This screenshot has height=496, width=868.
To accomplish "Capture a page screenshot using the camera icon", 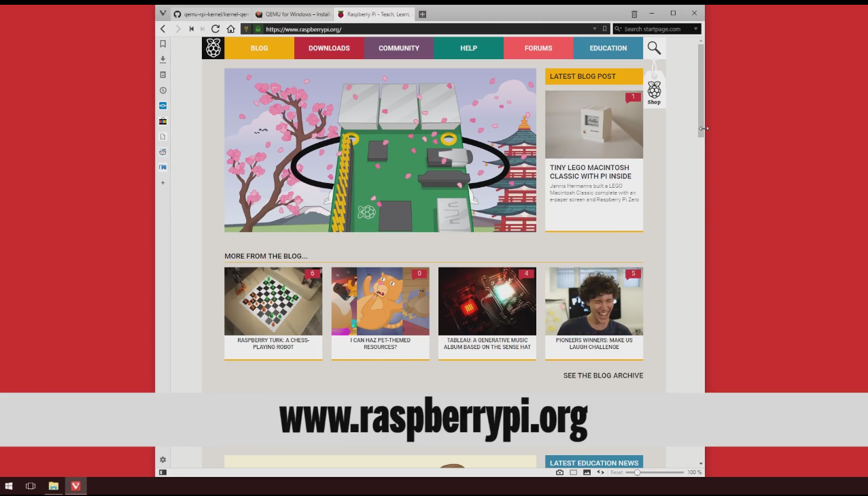I will click(559, 472).
